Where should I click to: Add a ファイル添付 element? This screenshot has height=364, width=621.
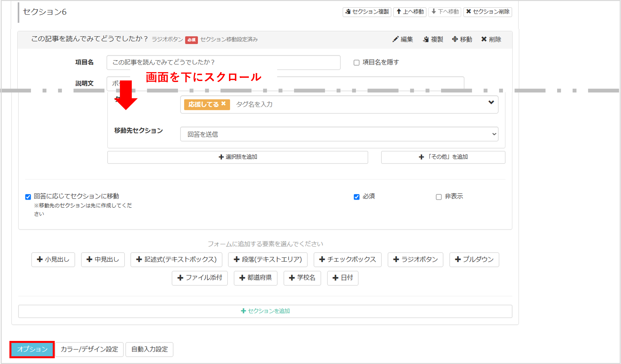200,278
